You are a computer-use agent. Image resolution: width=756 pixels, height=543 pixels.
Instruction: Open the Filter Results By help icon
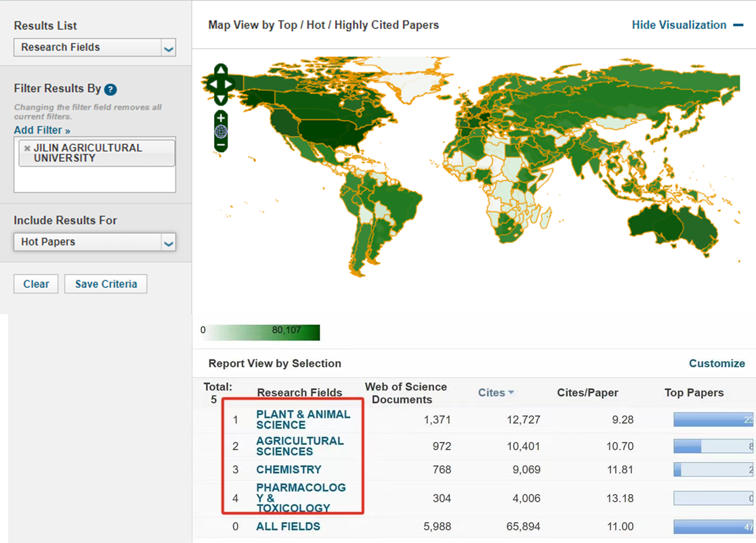[110, 89]
